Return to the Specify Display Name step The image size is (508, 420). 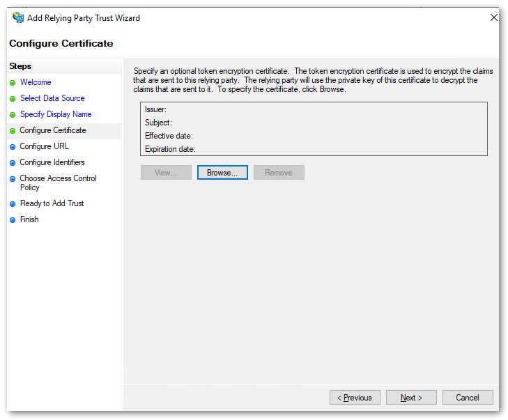[56, 114]
